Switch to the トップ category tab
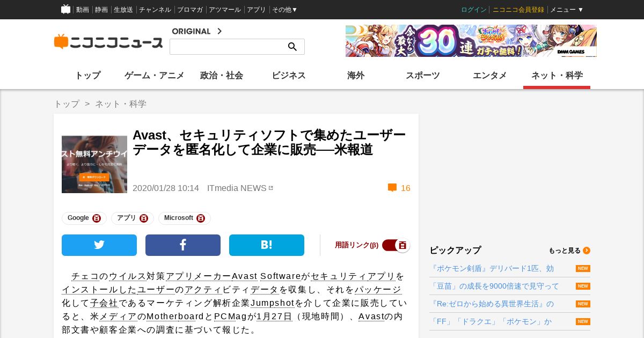The image size is (644, 338). click(x=87, y=76)
